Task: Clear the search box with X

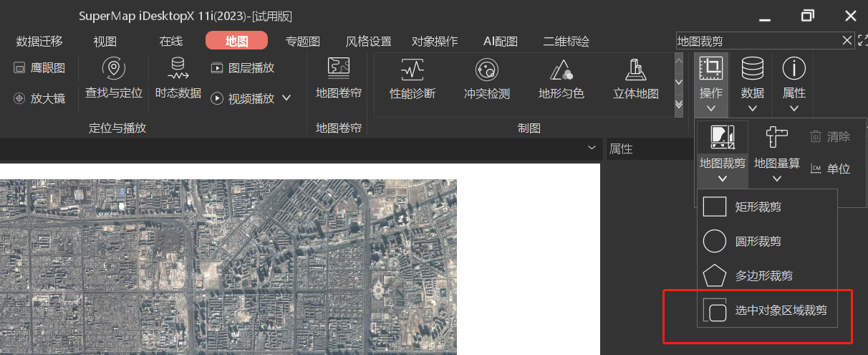Action: [x=847, y=40]
